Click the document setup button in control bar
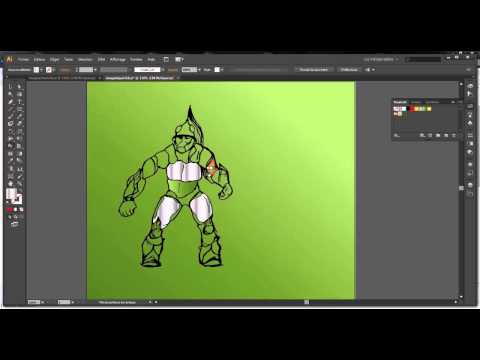 click(x=314, y=70)
